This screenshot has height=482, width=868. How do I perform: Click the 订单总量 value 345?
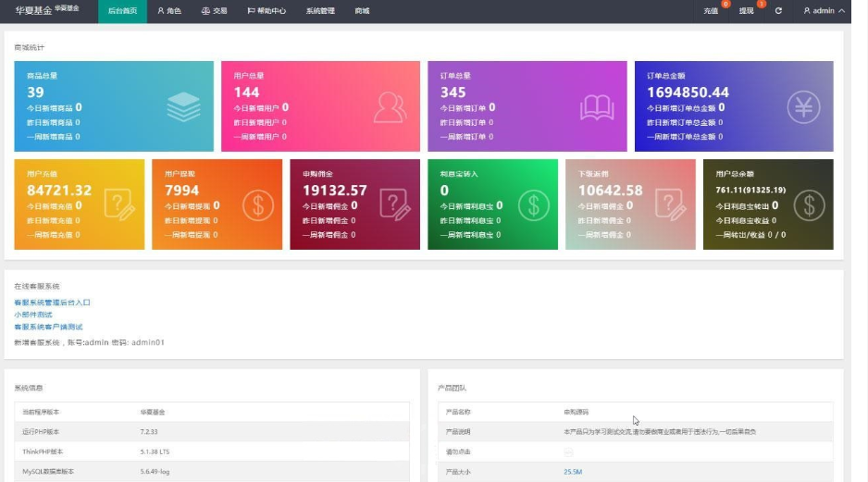(x=453, y=92)
